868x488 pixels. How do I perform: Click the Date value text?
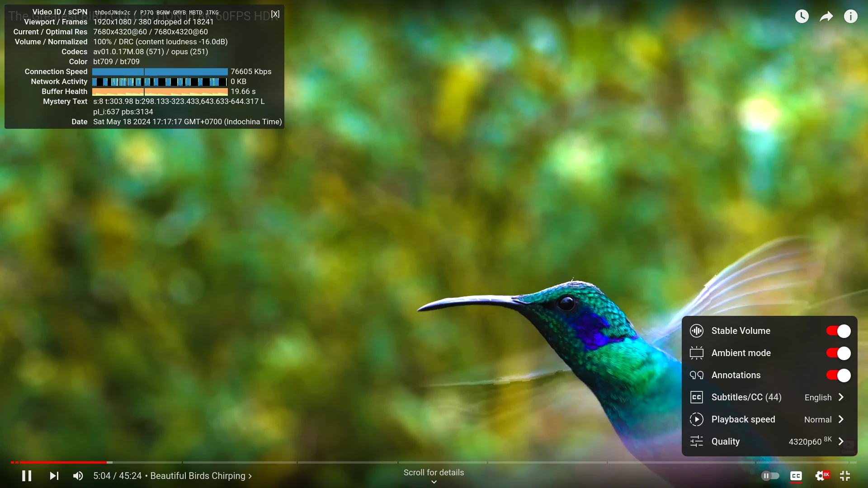(187, 122)
